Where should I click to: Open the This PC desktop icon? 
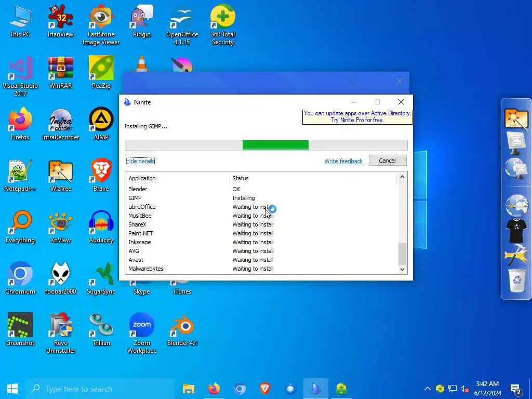tap(20, 21)
